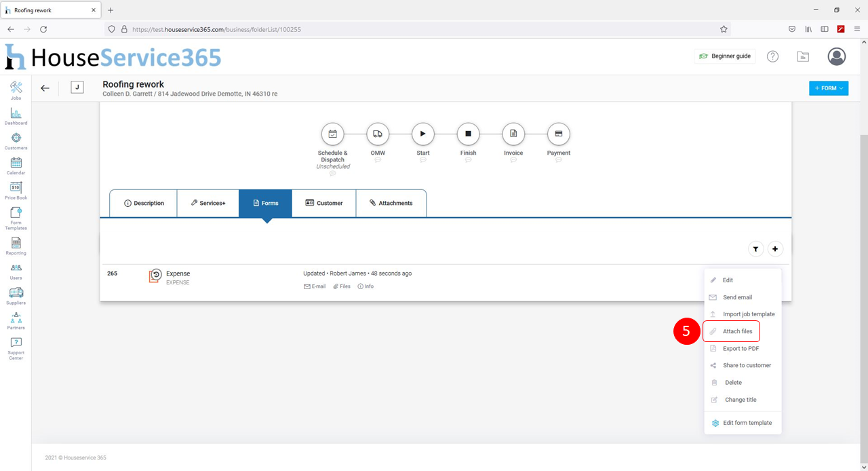Go to Calendar in sidebar
This screenshot has height=471, width=868.
pyautogui.click(x=16, y=163)
